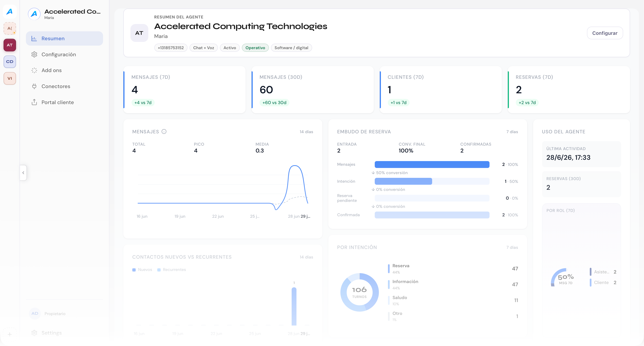Viewport: 644px width, 346px height.
Task: Add a workspace with the plus icon
Action: 10,334
